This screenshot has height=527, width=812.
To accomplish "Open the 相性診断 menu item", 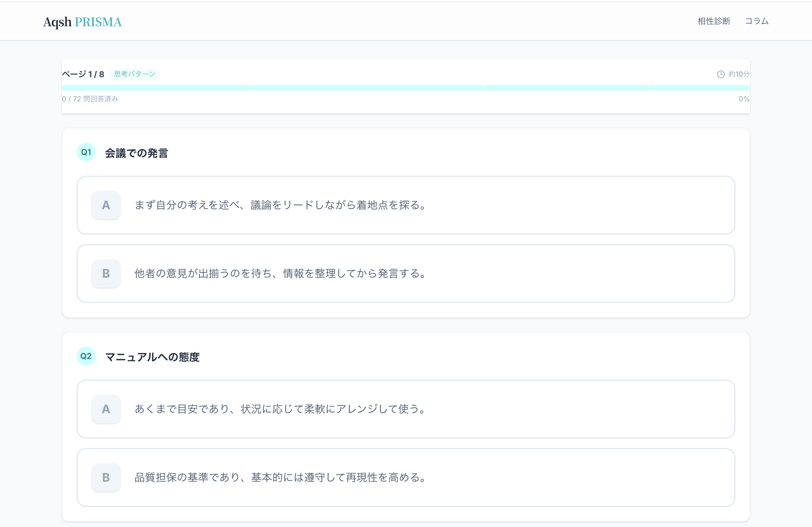I will (714, 21).
